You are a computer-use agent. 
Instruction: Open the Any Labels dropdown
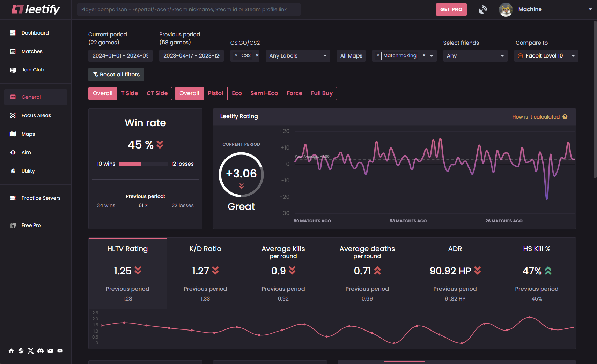point(297,55)
